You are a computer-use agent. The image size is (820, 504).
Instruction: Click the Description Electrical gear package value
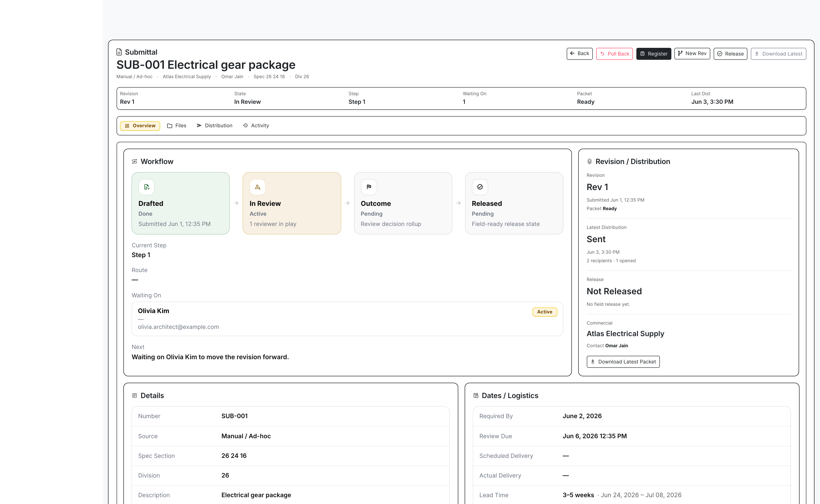click(x=256, y=495)
